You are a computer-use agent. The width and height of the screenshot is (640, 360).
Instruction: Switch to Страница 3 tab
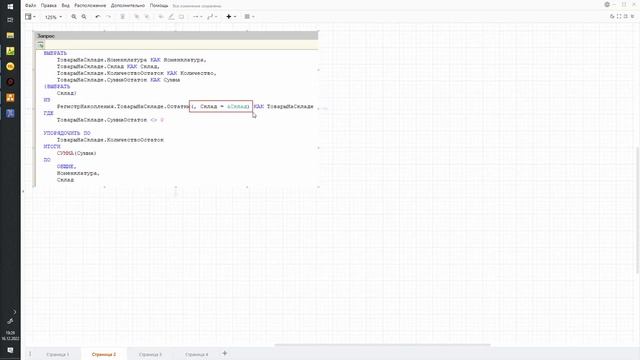point(151,355)
